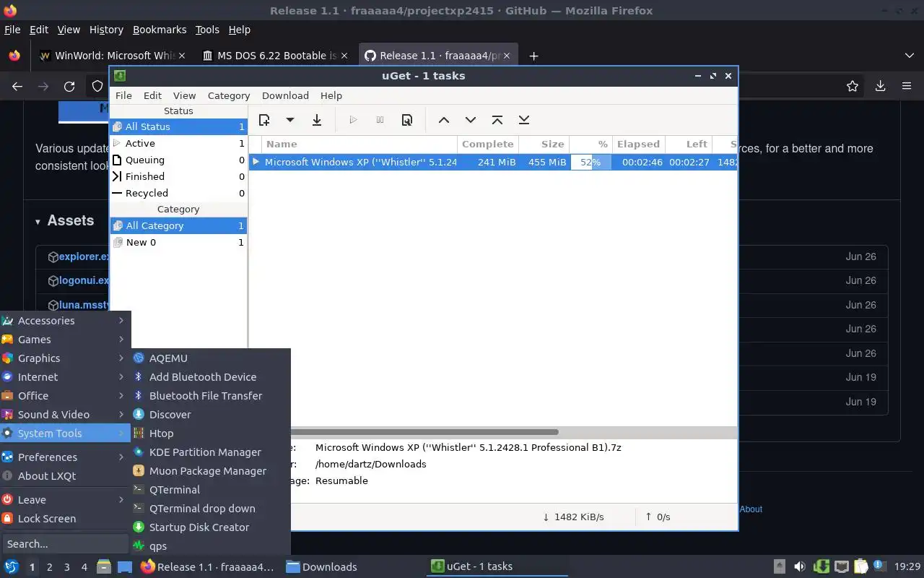924x578 pixels.
Task: Open Add Bluetooth Device
Action: pos(211,377)
